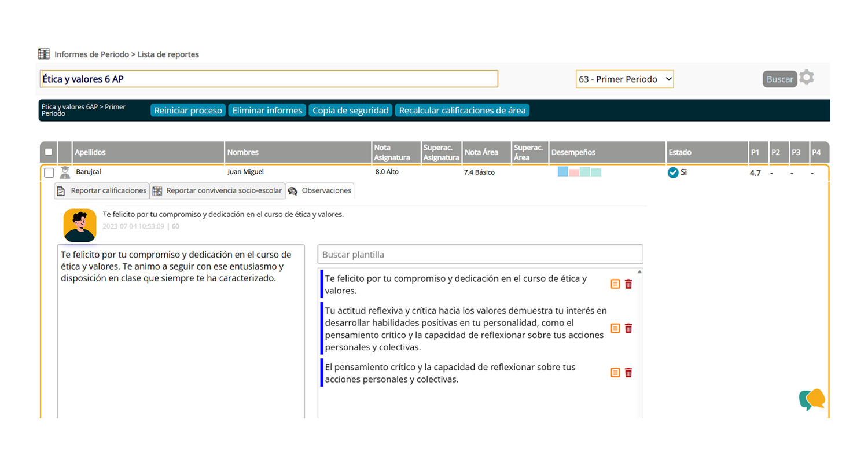
Task: Select the Observaciones tab
Action: click(x=319, y=190)
